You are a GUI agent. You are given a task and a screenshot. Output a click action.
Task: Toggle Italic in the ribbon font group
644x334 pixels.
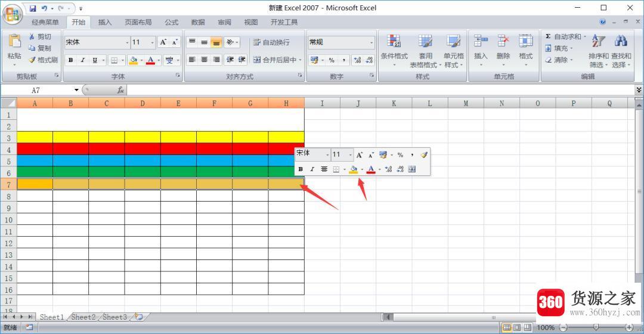point(82,60)
